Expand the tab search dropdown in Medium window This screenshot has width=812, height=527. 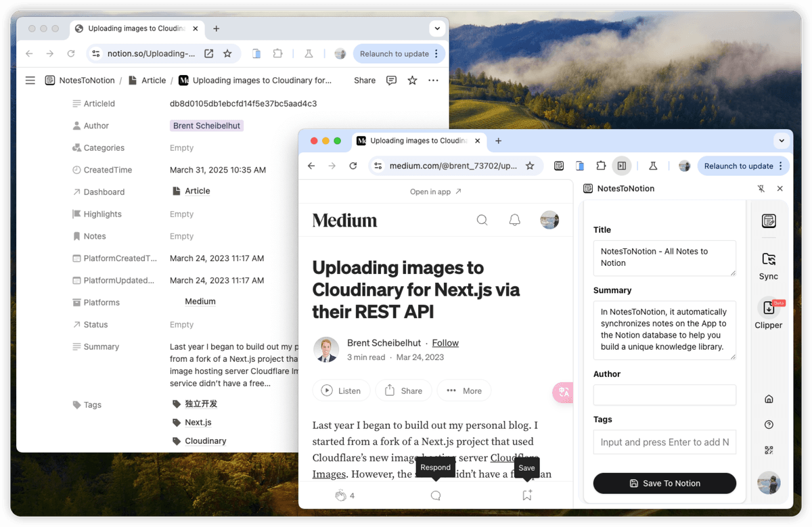click(x=782, y=141)
